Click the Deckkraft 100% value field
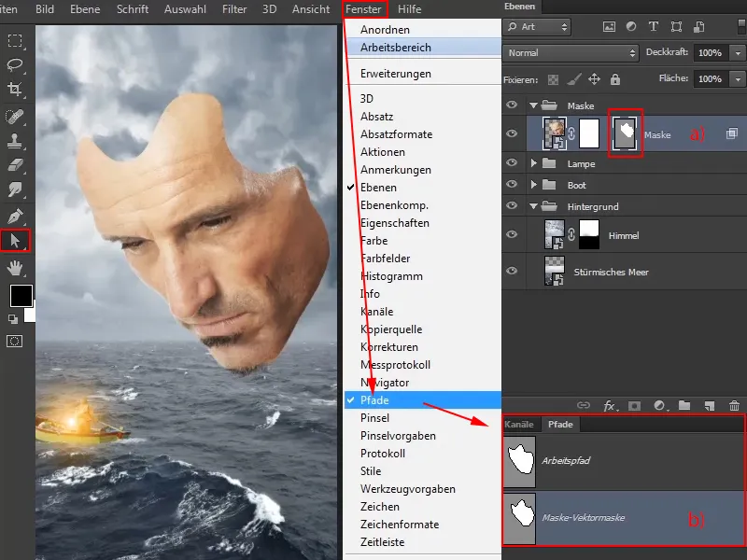Screen dimensions: 747x560 [710, 53]
